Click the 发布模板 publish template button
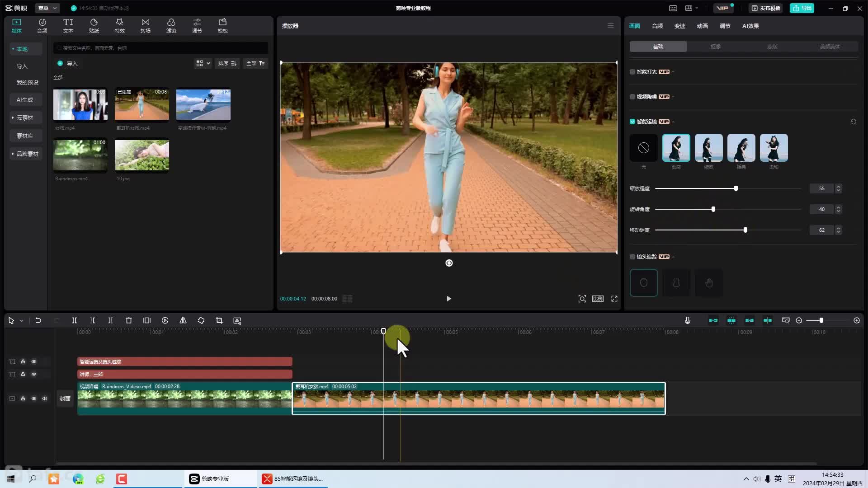This screenshot has height=488, width=868. [x=766, y=8]
